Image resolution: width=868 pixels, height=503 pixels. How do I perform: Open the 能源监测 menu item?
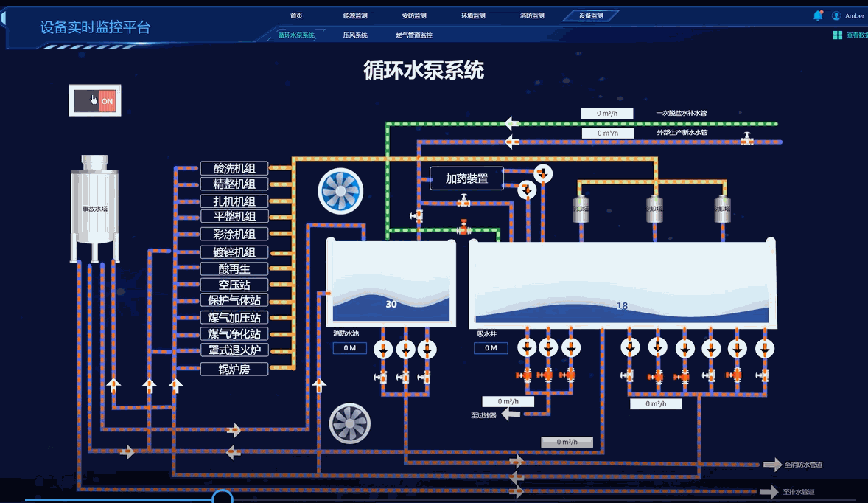tap(355, 14)
